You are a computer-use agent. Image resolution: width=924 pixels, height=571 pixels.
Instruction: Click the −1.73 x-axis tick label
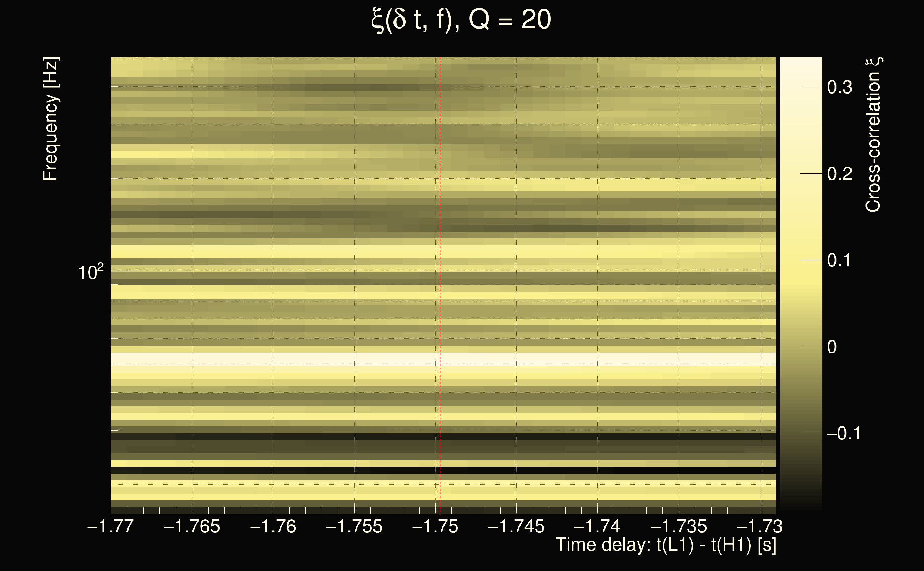(759, 526)
